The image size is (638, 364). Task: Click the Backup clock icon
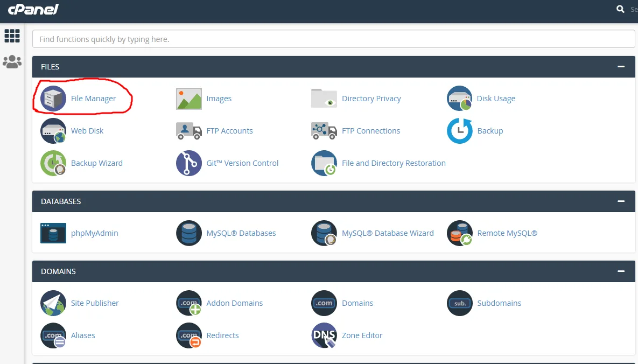click(x=459, y=131)
